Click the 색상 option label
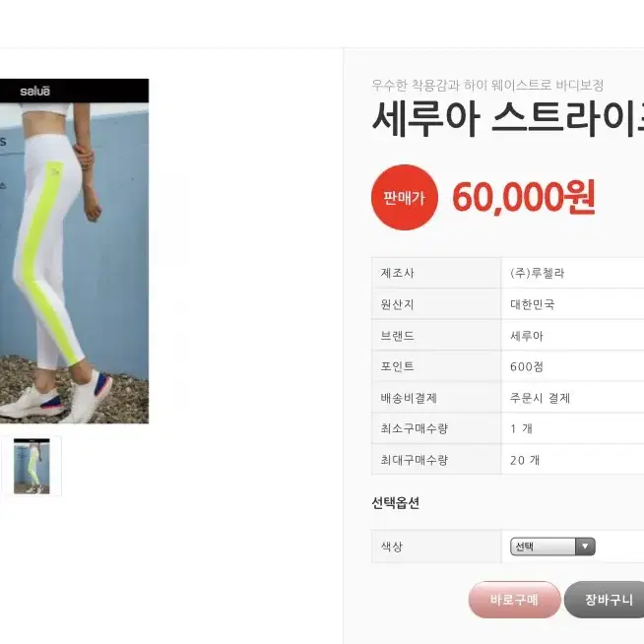644x644 pixels. click(391, 547)
